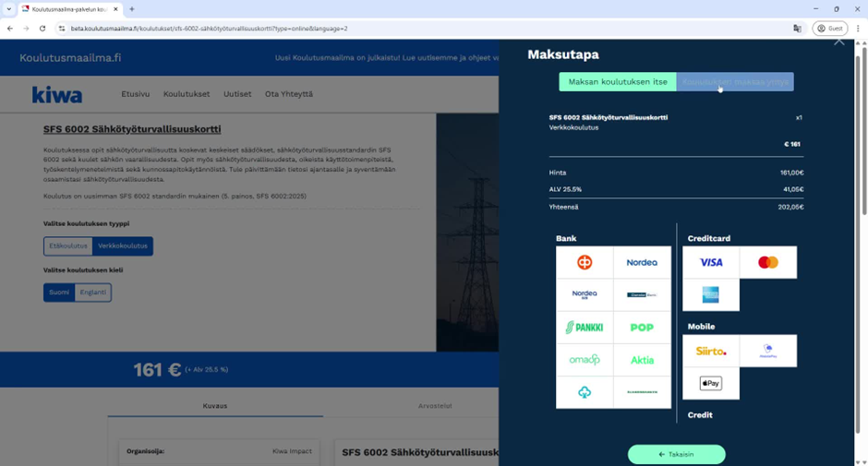The image size is (868, 466).
Task: Click the 'Hinta' row label
Action: tap(558, 173)
